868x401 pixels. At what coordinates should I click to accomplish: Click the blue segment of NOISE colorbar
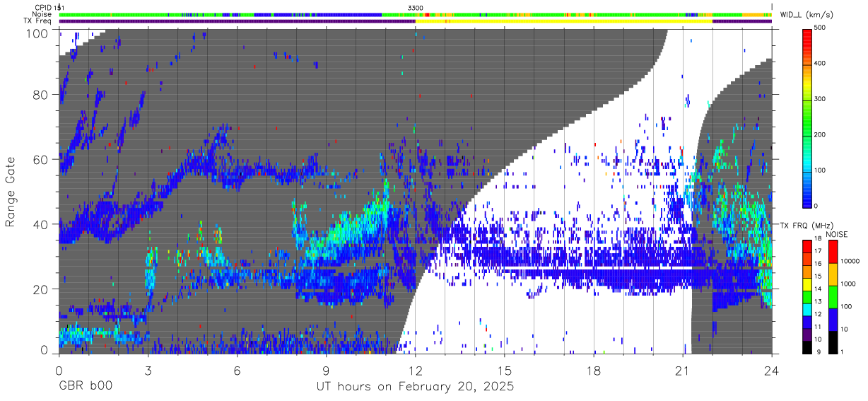tap(832, 318)
